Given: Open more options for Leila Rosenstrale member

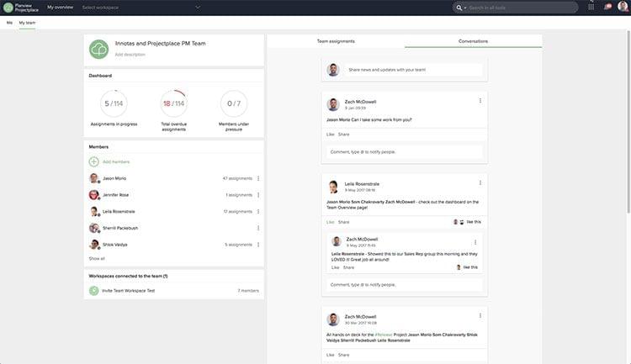Looking at the screenshot, I should point(258,211).
